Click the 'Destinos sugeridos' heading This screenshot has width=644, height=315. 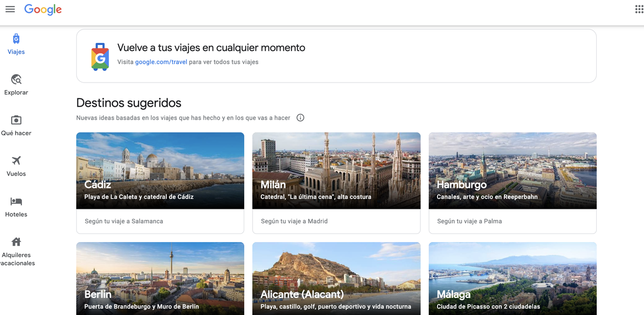click(x=129, y=102)
